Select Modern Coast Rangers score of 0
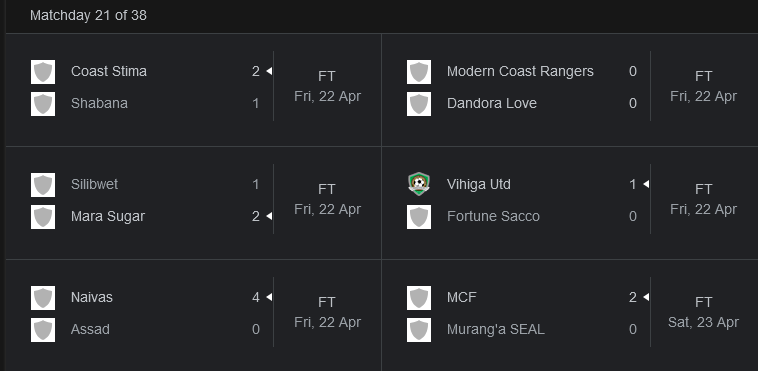The height and width of the screenshot is (371, 758). (633, 72)
